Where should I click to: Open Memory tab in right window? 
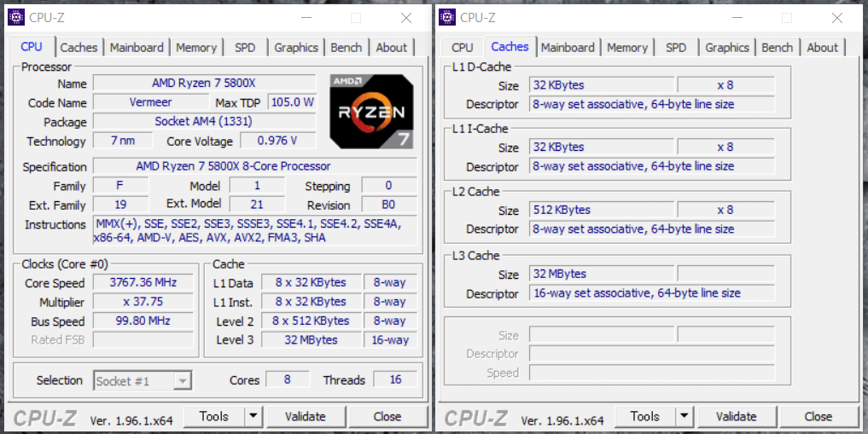pyautogui.click(x=627, y=48)
